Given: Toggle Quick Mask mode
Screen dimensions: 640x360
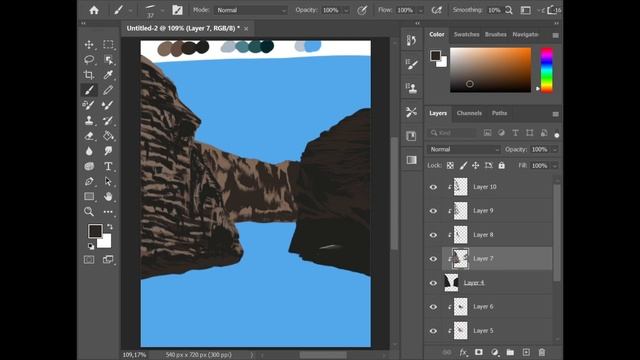Looking at the screenshot, I should tap(89, 260).
